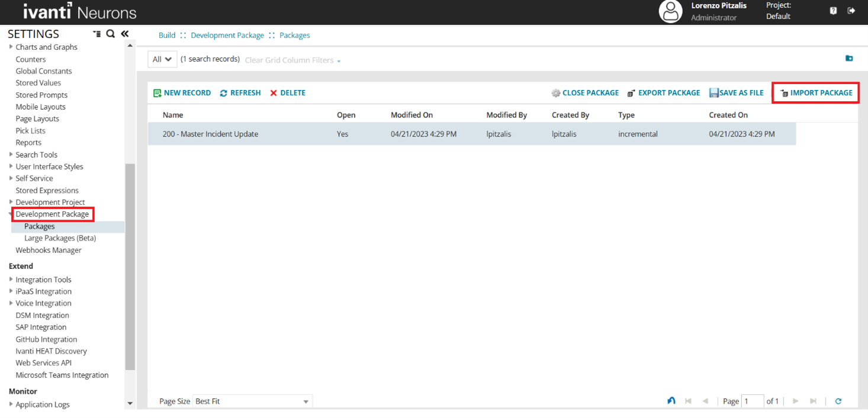Click the logout icon in header

point(851,11)
